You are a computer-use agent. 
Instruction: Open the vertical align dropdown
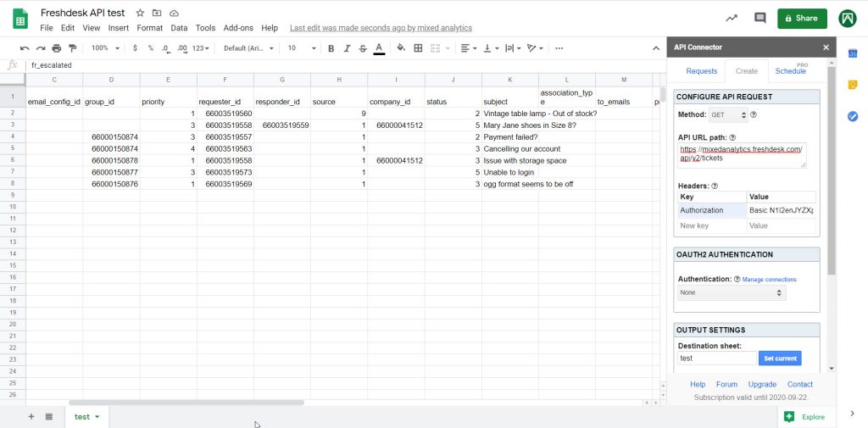491,48
